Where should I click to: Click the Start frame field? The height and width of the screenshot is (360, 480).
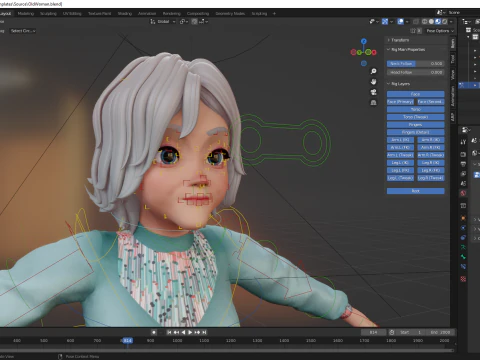pyautogui.click(x=411, y=332)
